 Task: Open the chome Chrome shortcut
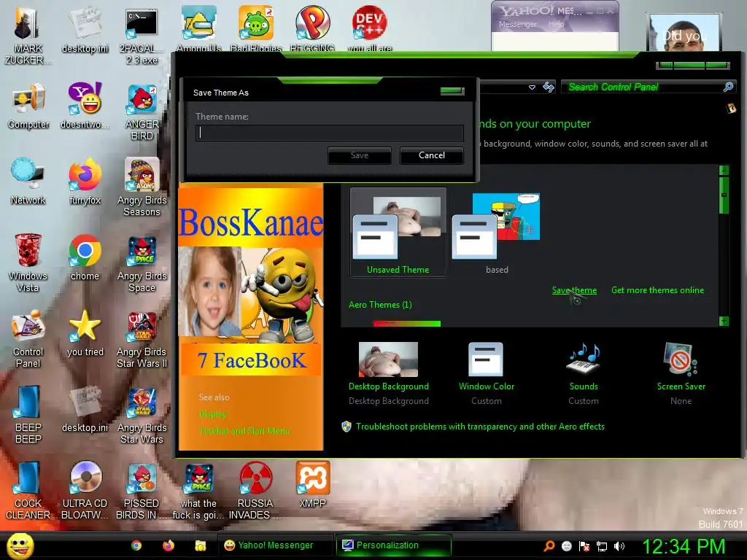click(85, 257)
